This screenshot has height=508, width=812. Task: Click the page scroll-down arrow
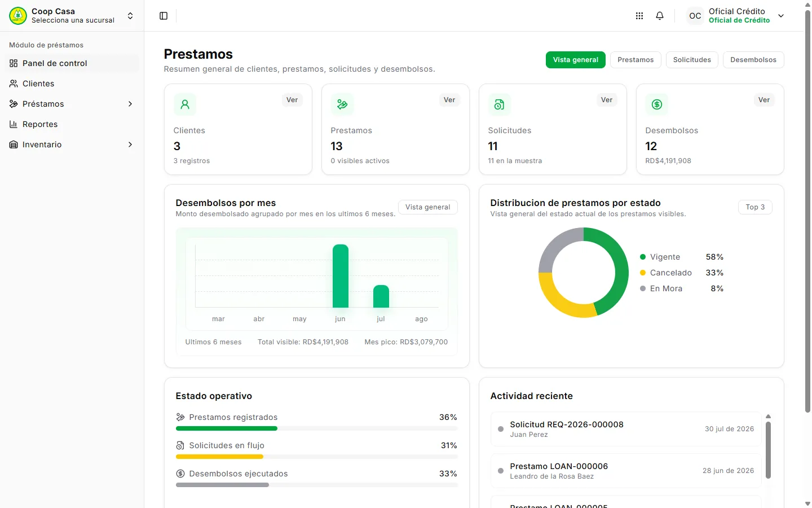click(807, 503)
